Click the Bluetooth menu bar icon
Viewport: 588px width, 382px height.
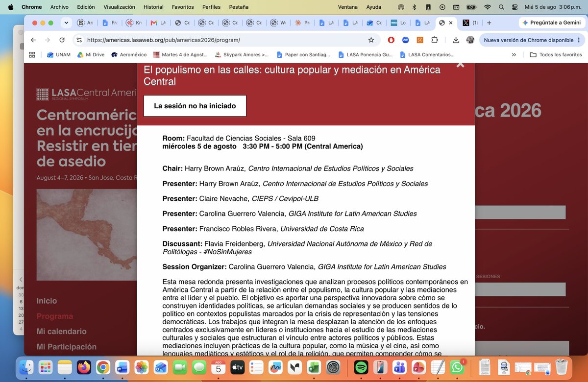tap(414, 7)
